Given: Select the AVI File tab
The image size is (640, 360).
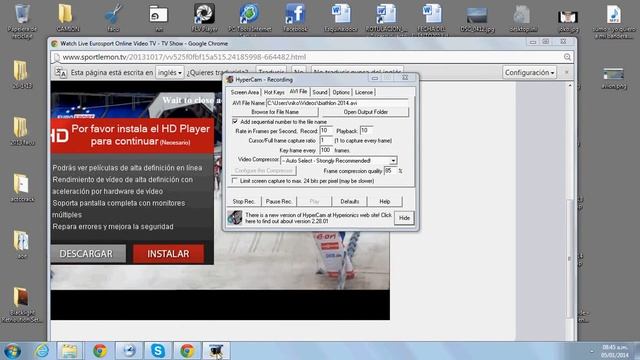Looking at the screenshot, I should (298, 91).
